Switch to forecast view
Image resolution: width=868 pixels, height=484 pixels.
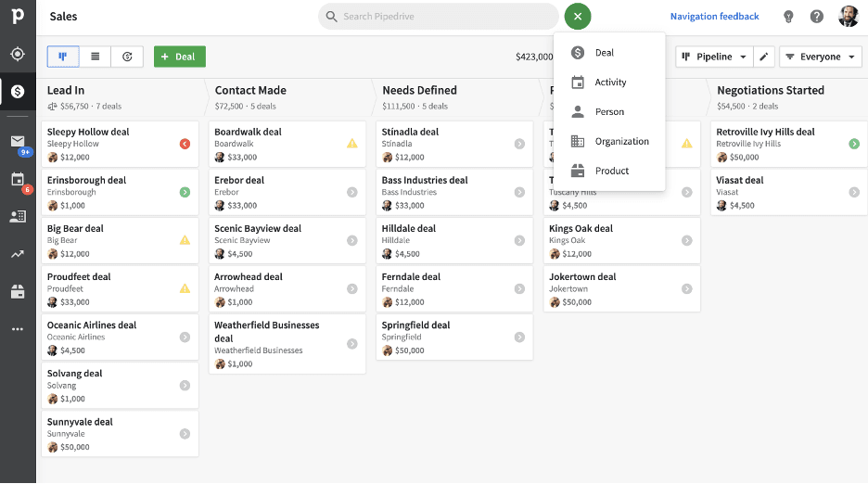127,57
